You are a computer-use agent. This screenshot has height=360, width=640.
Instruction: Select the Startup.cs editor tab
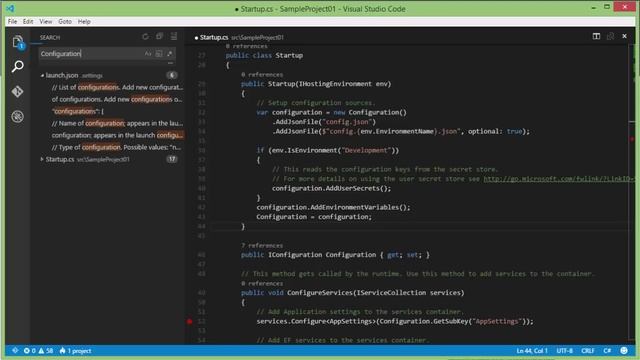click(x=239, y=37)
